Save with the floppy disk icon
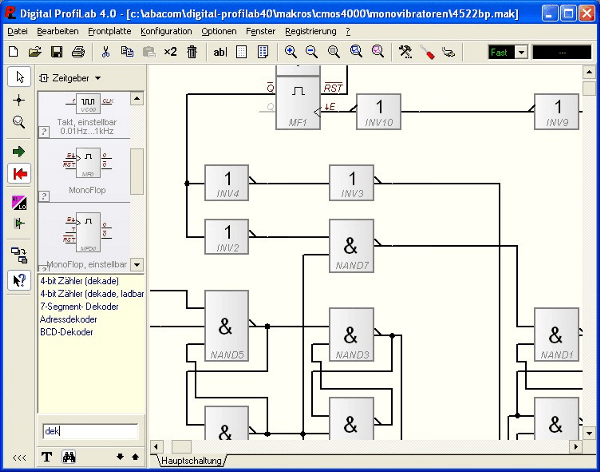This screenshot has width=600, height=472. tap(57, 52)
